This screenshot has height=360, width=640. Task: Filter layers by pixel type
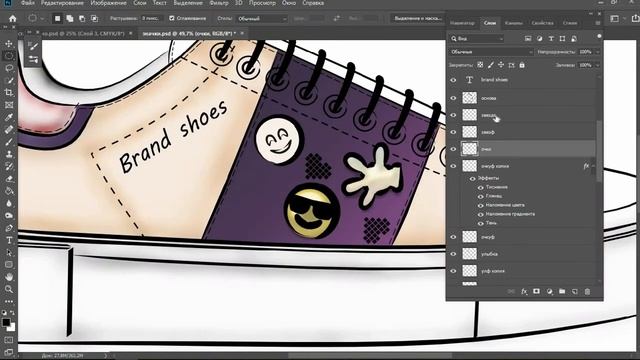tap(528, 38)
